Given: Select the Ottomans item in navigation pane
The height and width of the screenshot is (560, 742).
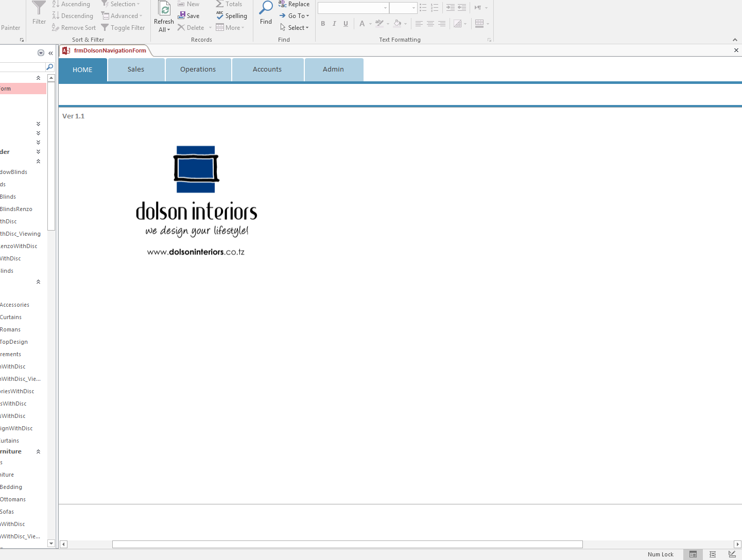Looking at the screenshot, I should pyautogui.click(x=13, y=499).
